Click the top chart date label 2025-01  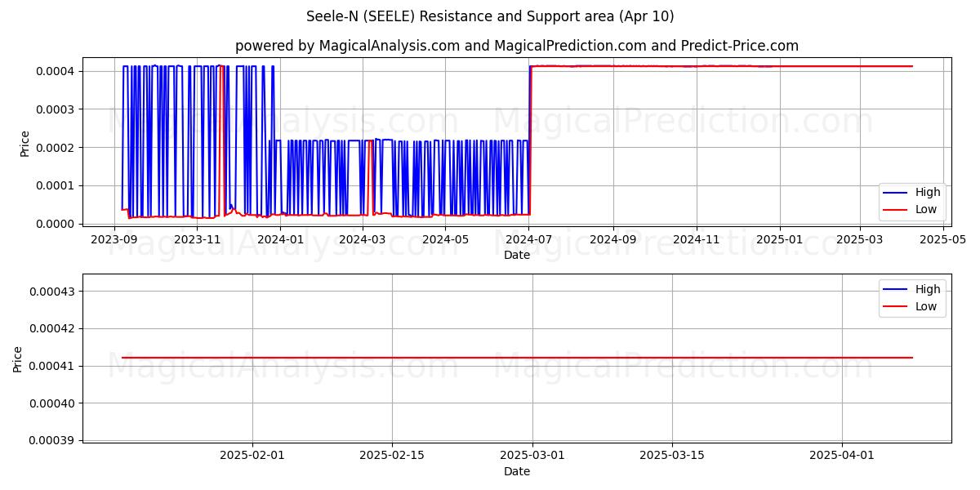pos(780,240)
